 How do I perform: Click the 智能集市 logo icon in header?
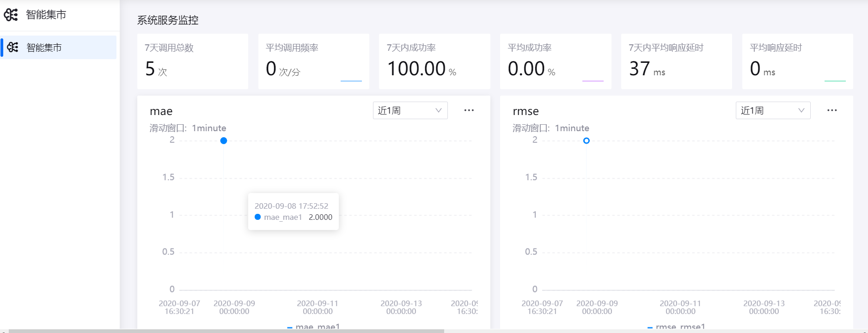pos(11,15)
